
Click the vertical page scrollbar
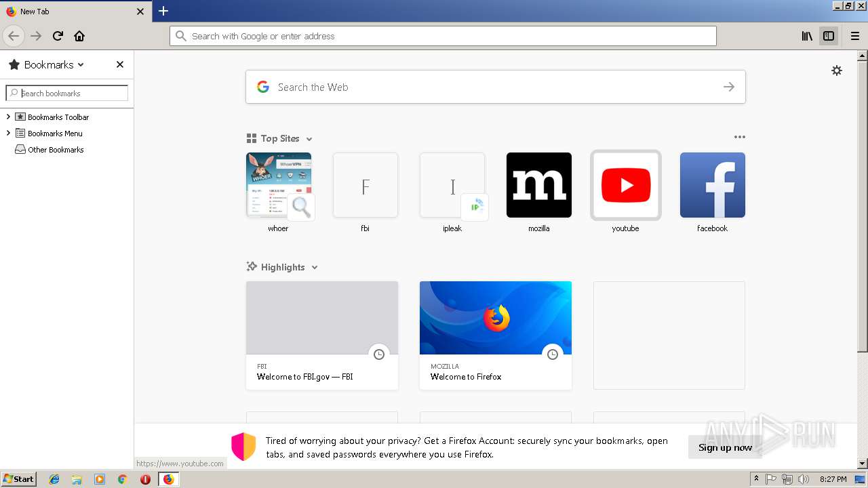click(862, 207)
